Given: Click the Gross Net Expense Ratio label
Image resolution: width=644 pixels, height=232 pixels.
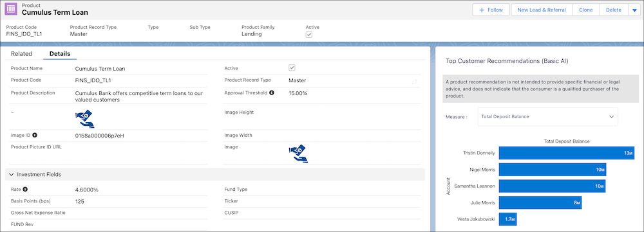Looking at the screenshot, I should [x=38, y=213].
